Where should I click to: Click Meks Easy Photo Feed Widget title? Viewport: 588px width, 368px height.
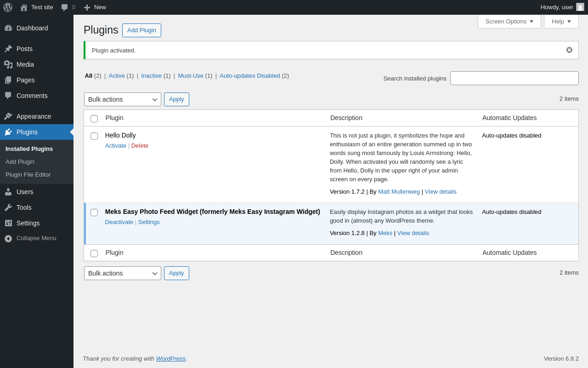click(x=213, y=212)
